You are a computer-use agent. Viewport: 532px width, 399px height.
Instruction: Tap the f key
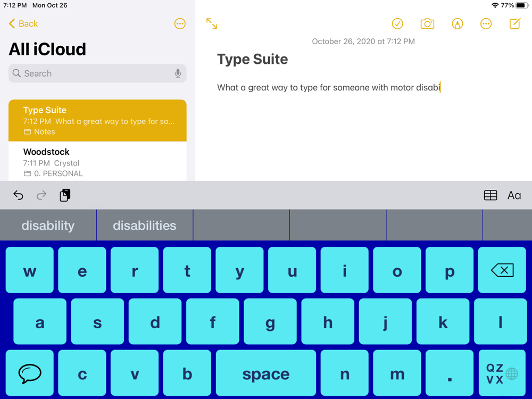click(x=212, y=322)
